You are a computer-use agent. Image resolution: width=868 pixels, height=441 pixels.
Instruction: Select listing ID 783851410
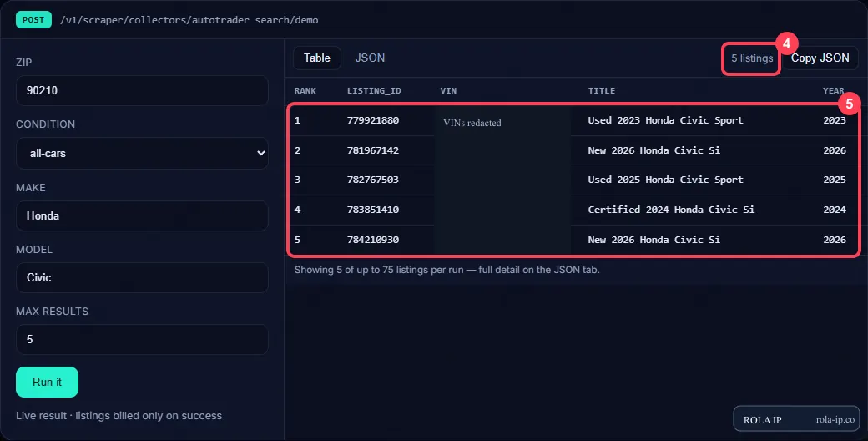point(373,210)
